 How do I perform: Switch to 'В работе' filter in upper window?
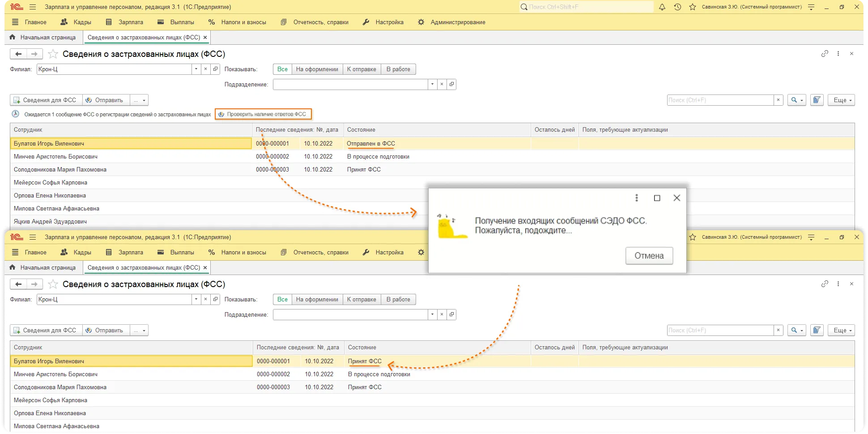pos(398,69)
